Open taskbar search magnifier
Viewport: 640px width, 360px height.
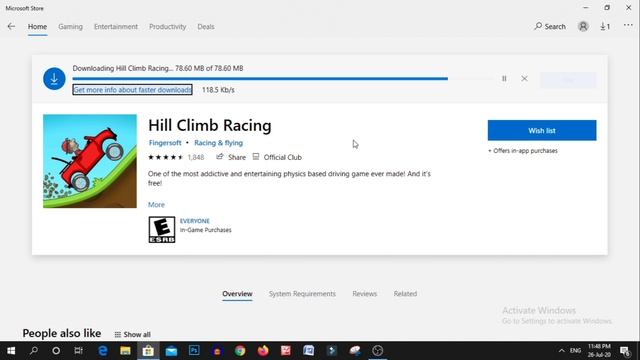coord(34,351)
